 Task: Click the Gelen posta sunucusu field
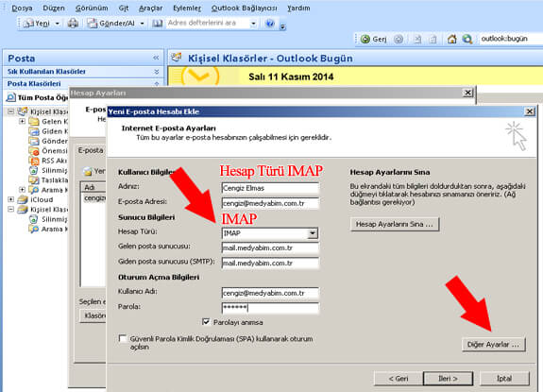tap(270, 247)
